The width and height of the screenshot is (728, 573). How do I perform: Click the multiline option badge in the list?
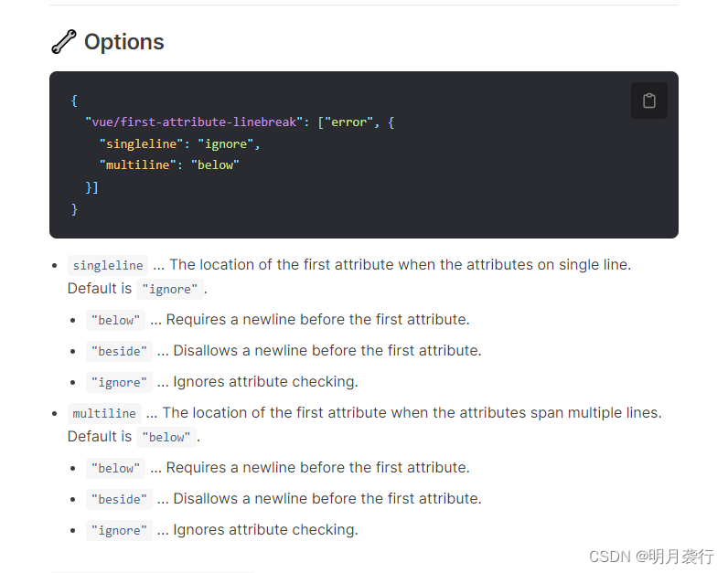point(104,413)
